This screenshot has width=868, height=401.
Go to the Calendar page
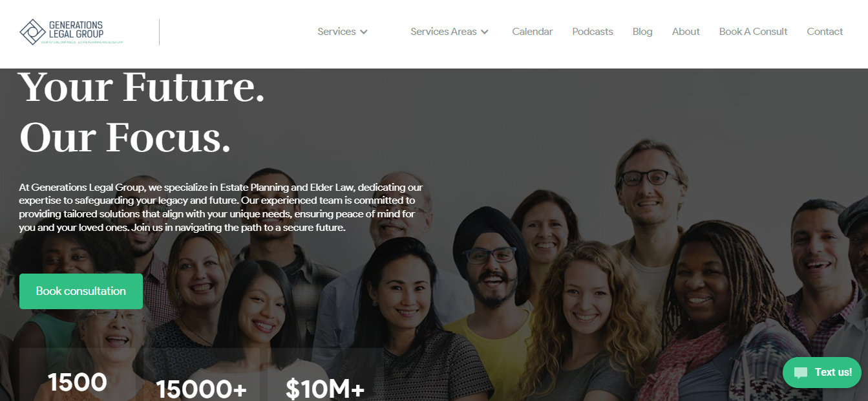pos(533,32)
